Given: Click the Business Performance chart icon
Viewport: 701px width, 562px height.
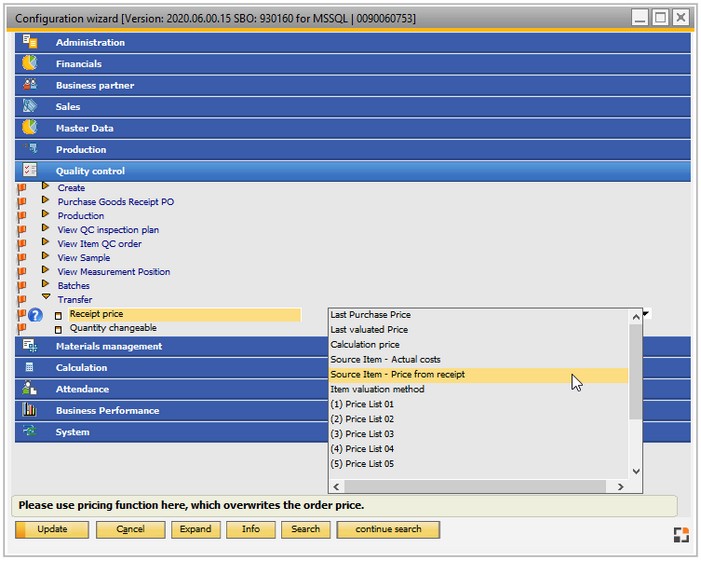Looking at the screenshot, I should click(x=30, y=410).
